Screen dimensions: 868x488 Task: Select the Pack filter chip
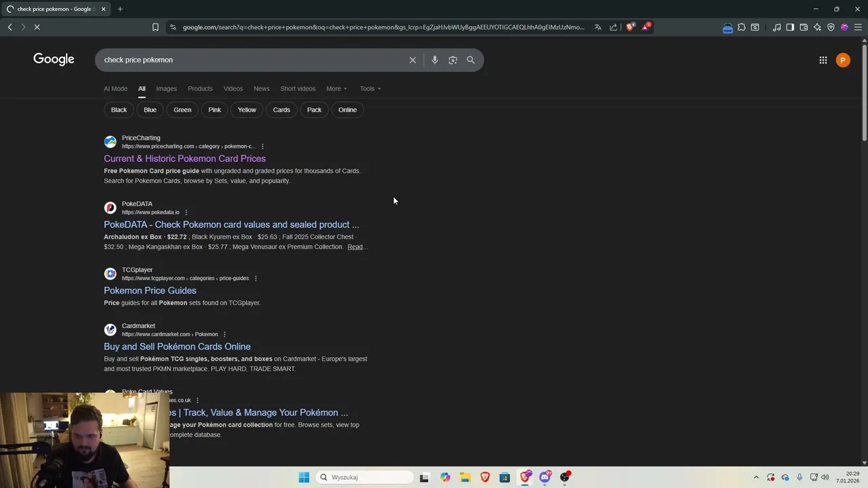[314, 110]
